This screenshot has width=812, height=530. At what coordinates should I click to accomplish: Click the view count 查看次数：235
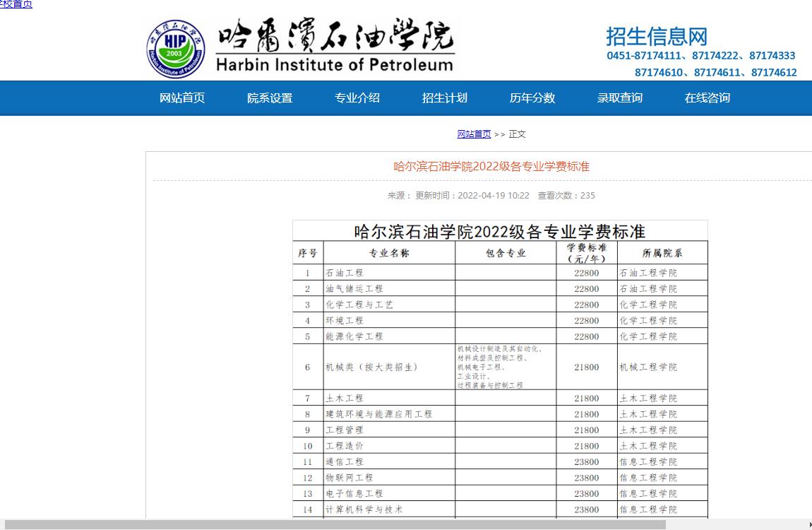click(x=566, y=195)
